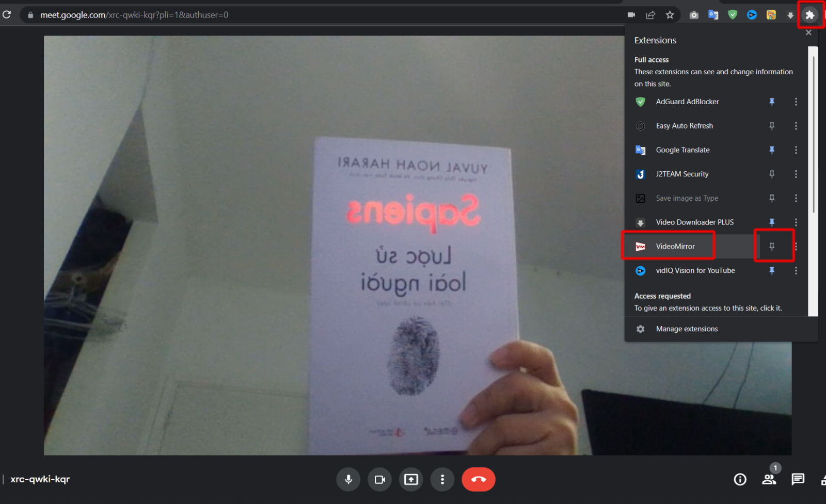Click the camera-in-use indicator in address bar
The image size is (826, 504).
click(631, 15)
